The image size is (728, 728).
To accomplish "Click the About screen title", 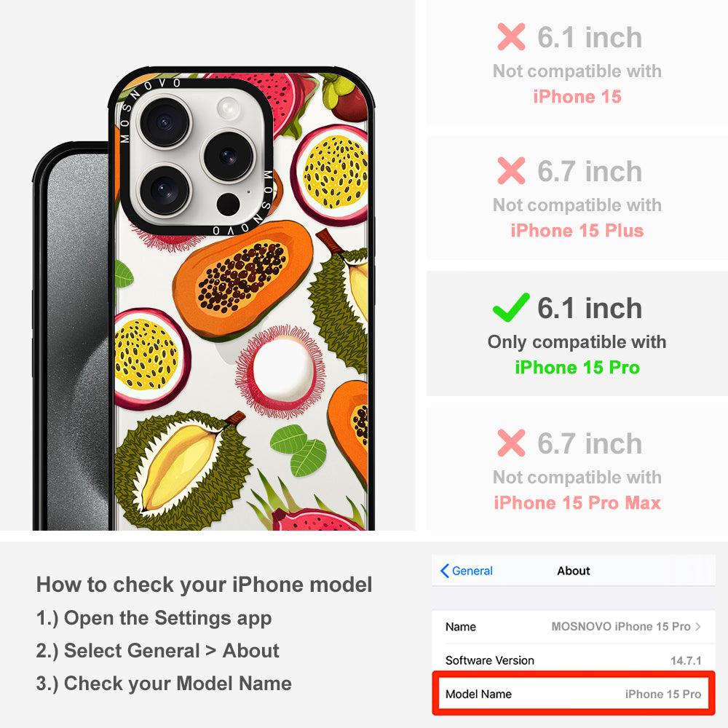I will 574,571.
